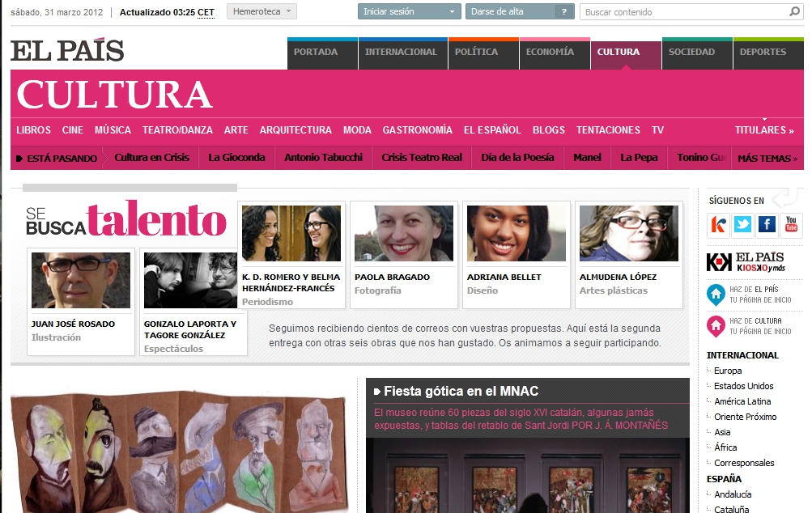Open Adriana Bellet's photo
The image size is (812, 513).
click(x=517, y=233)
